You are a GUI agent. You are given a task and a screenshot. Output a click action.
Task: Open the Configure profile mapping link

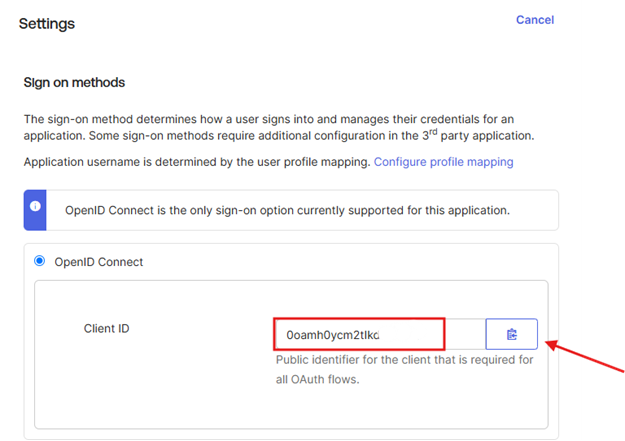[x=443, y=161]
